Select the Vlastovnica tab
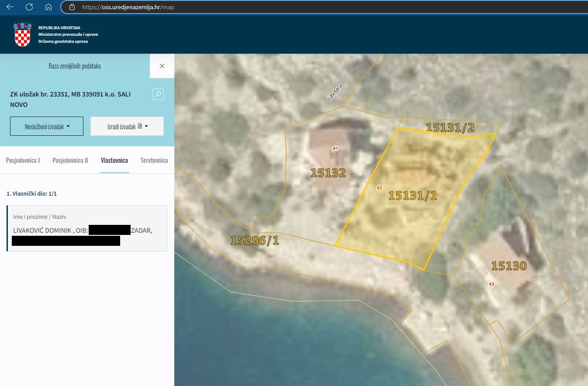 pyautogui.click(x=114, y=160)
